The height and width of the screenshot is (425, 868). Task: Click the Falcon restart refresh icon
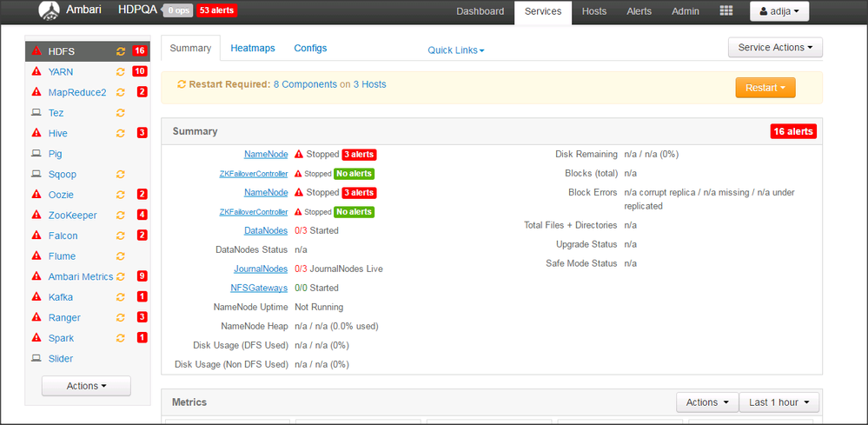pyautogui.click(x=120, y=236)
